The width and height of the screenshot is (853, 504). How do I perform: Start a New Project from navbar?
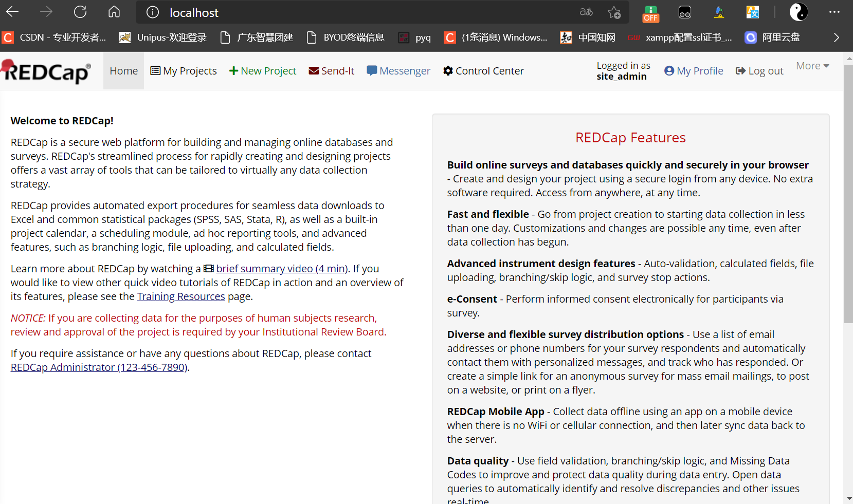click(263, 71)
